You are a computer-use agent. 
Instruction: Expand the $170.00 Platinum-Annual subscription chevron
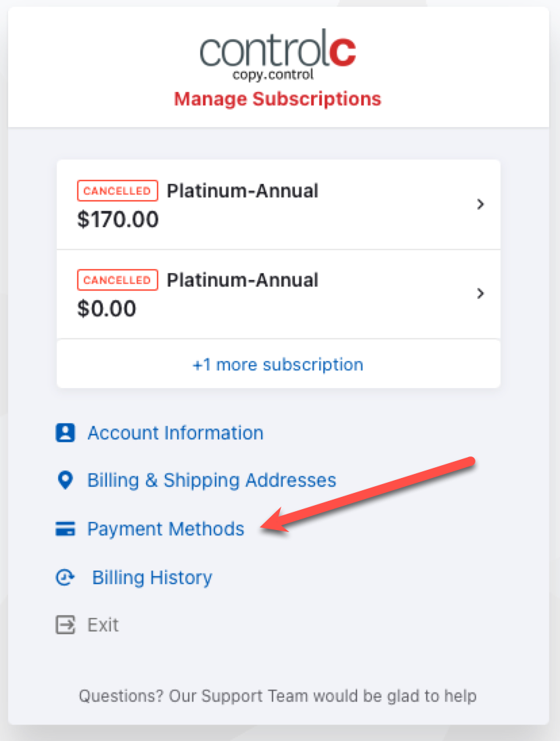(x=481, y=204)
